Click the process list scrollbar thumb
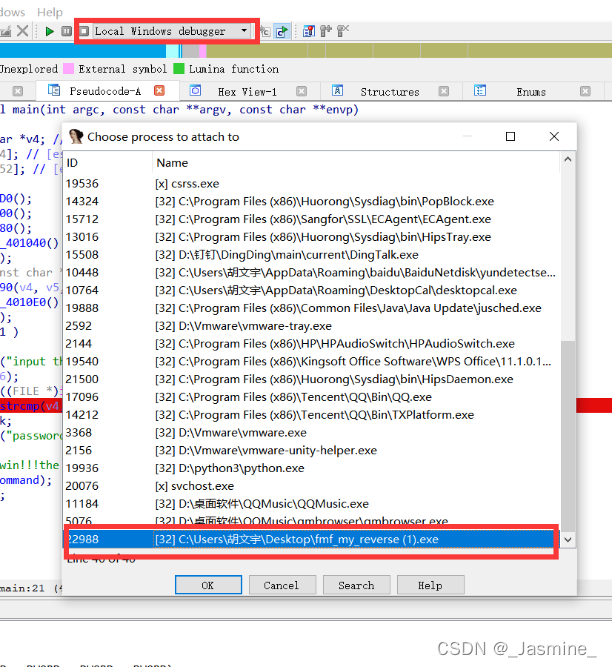 tap(568, 436)
